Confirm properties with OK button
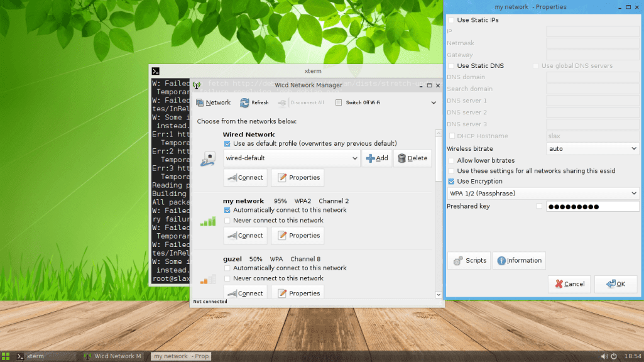The image size is (644, 362). tap(616, 284)
